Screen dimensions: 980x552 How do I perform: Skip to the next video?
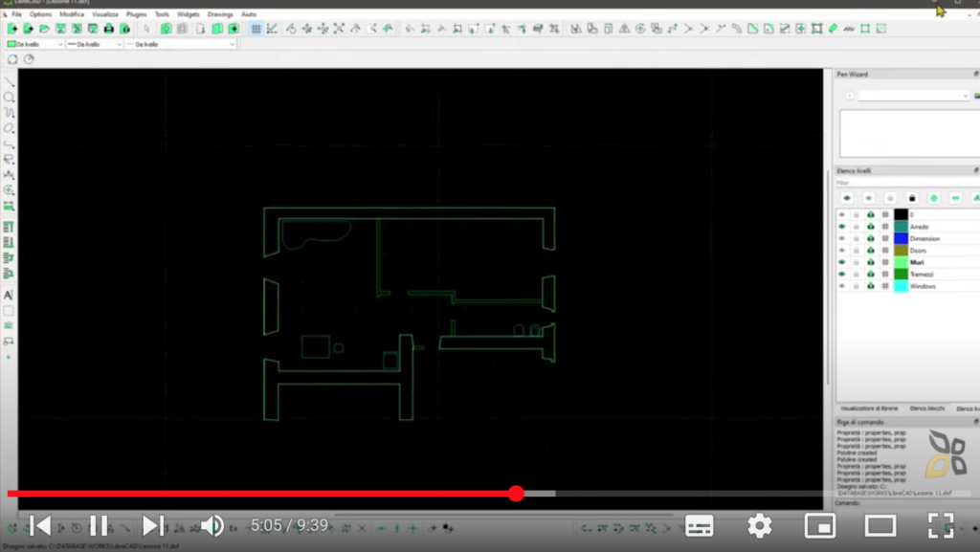pyautogui.click(x=152, y=526)
